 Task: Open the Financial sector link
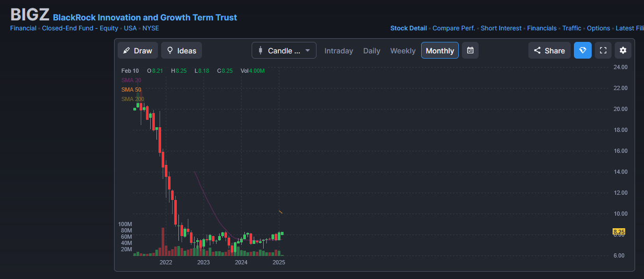(23, 28)
